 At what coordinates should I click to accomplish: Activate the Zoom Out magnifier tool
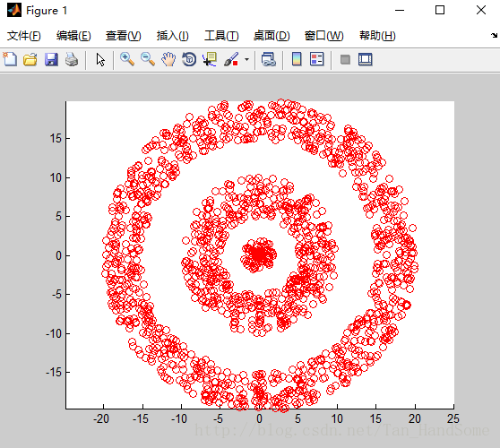pyautogui.click(x=148, y=60)
